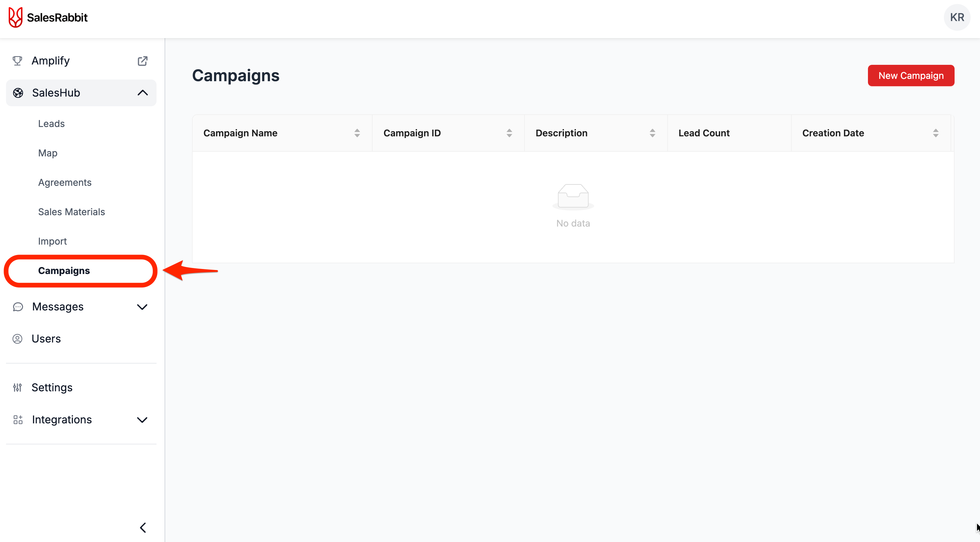Click the Amplify trophy icon
The image size is (980, 542).
tap(17, 61)
